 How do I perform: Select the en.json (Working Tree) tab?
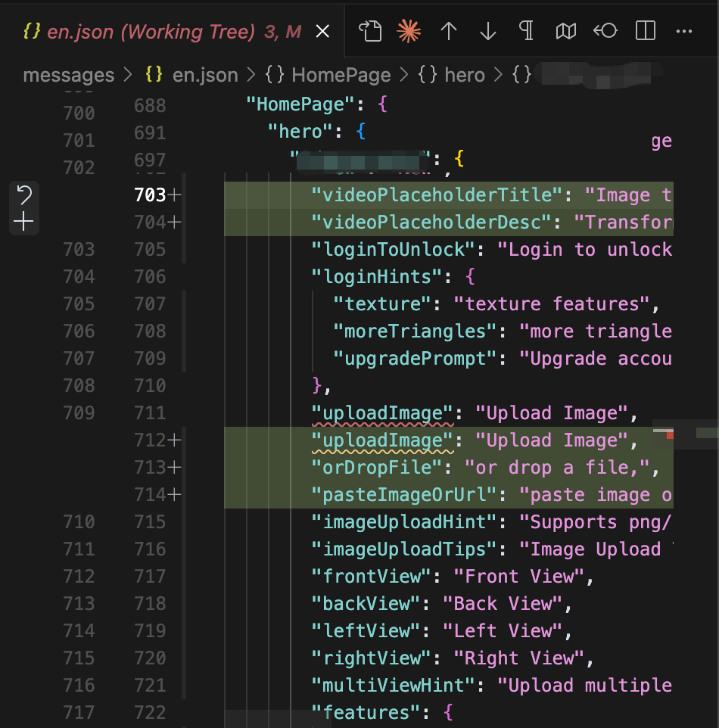pos(172,32)
